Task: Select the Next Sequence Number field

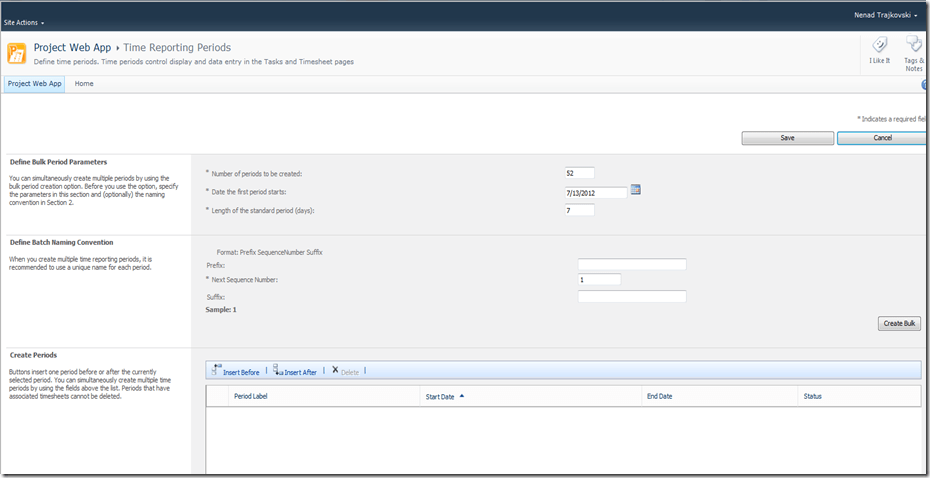Action: (599, 280)
